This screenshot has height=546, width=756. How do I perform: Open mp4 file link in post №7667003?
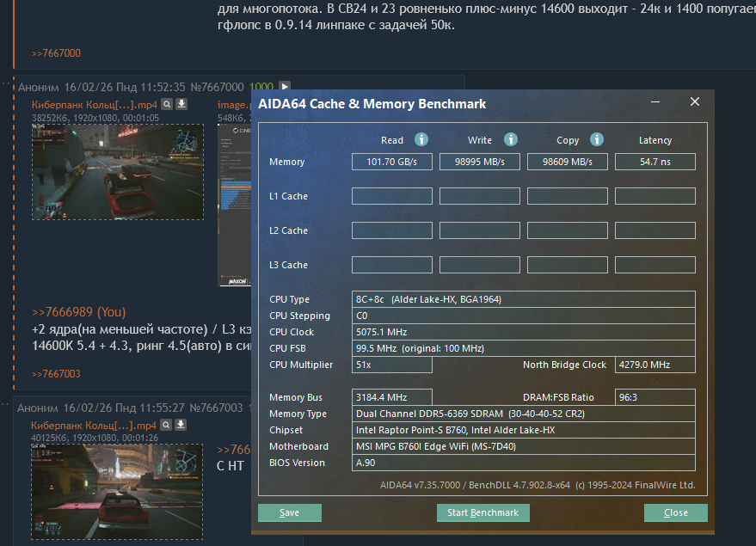(94, 426)
